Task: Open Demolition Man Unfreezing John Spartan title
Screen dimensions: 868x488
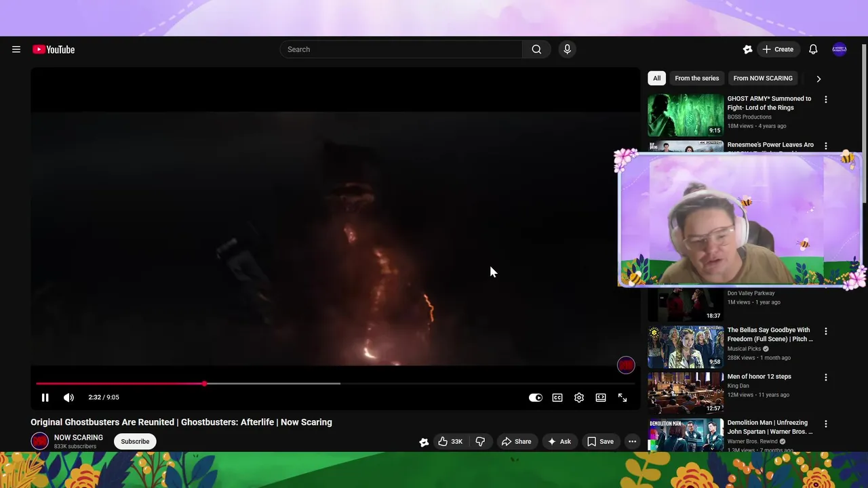Action: [x=770, y=427]
